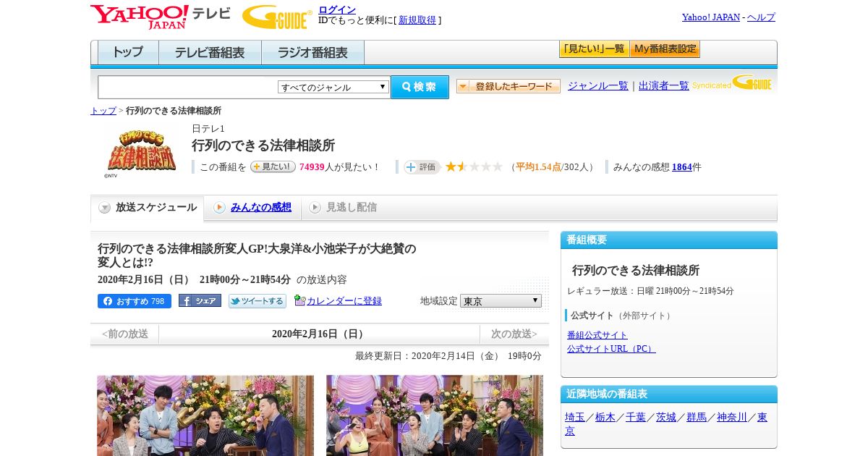Viewport: 868px width, 456px height.
Task: Click Facebook おすすめ 798 button
Action: tap(135, 301)
